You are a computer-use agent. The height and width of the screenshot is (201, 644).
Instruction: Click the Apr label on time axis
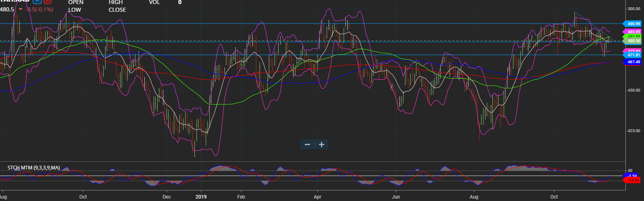coord(317,197)
